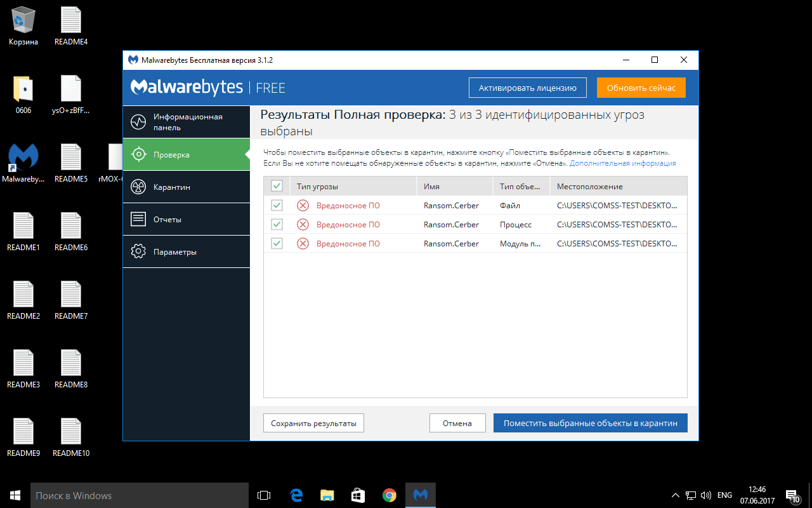Screen dimensions: 812x508
Task: Open the Корзина recycle bin desktop icon
Action: point(23,26)
